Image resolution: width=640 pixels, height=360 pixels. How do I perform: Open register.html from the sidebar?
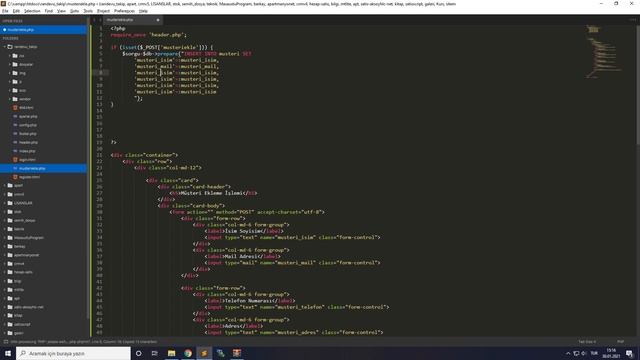tap(29, 177)
